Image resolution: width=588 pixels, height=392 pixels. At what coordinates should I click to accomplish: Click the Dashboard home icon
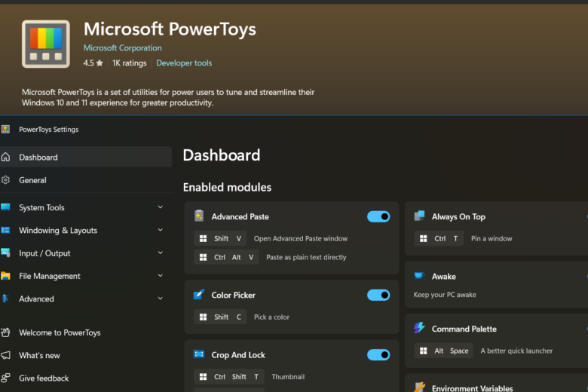(5, 157)
